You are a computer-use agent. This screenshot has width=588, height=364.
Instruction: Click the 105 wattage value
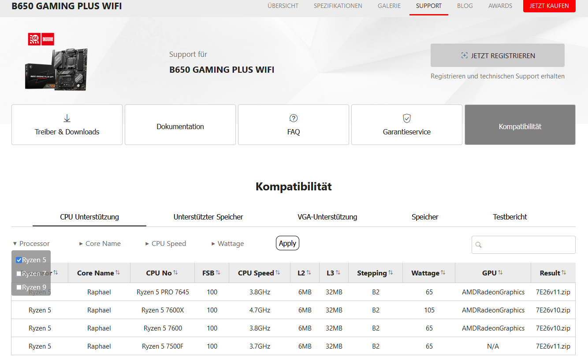(429, 310)
